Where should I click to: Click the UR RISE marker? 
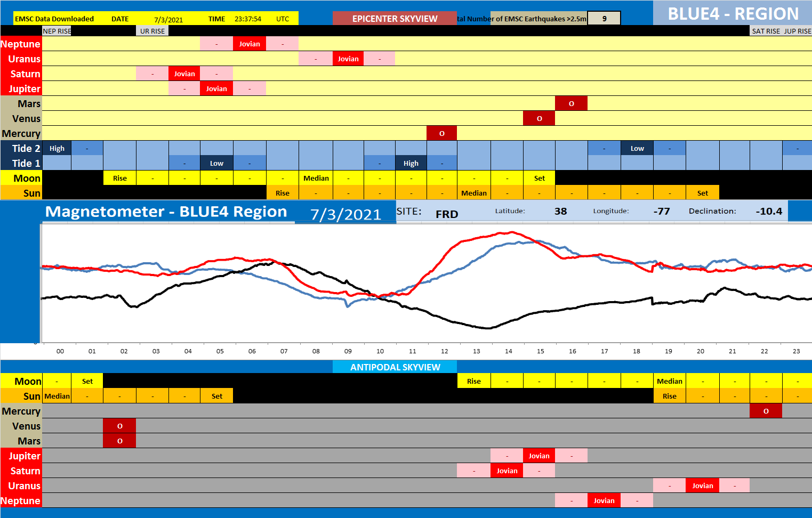tap(152, 31)
